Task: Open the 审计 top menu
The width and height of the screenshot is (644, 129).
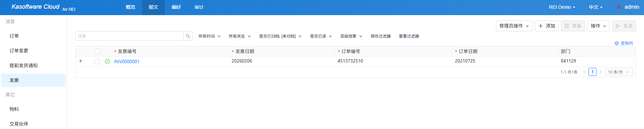Action: [199, 7]
